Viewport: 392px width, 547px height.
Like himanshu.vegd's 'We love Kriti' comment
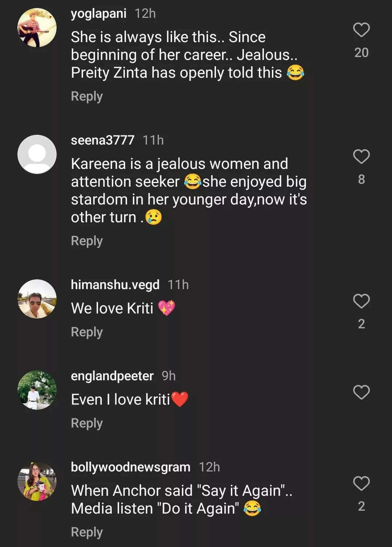coord(361,301)
